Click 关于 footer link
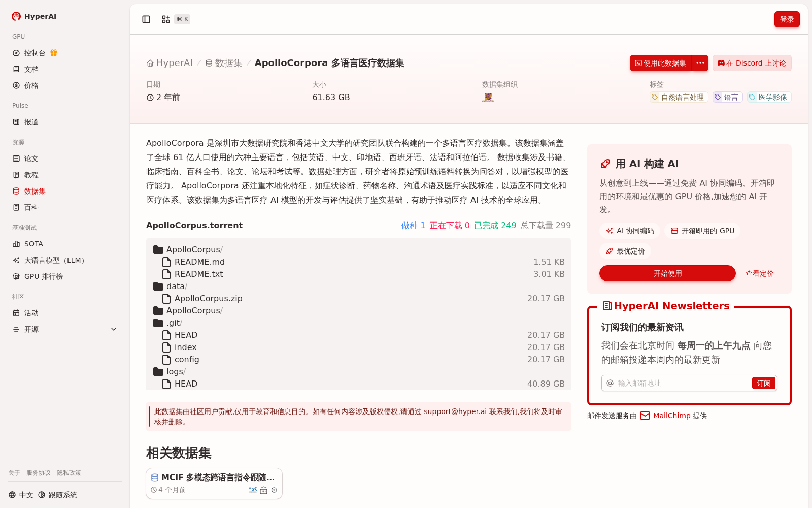The width and height of the screenshot is (812, 508). [x=14, y=473]
